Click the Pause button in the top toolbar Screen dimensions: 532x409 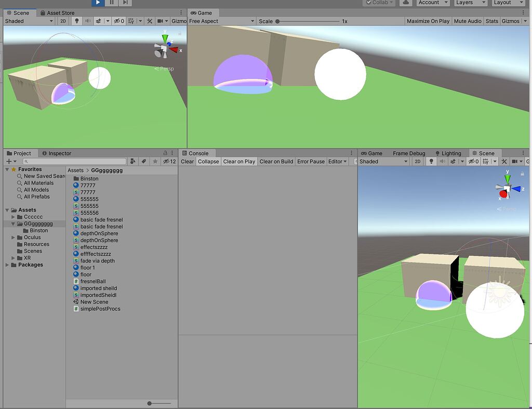point(111,3)
